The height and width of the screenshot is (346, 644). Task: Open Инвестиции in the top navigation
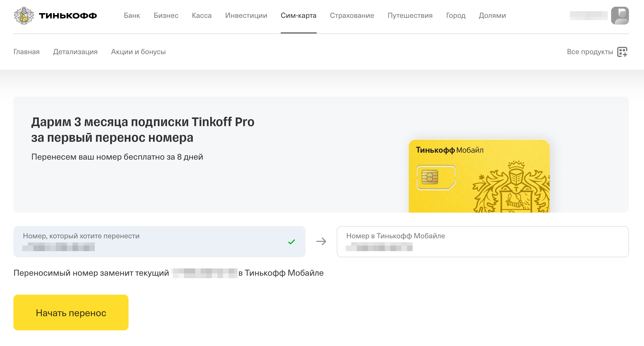pyautogui.click(x=246, y=16)
